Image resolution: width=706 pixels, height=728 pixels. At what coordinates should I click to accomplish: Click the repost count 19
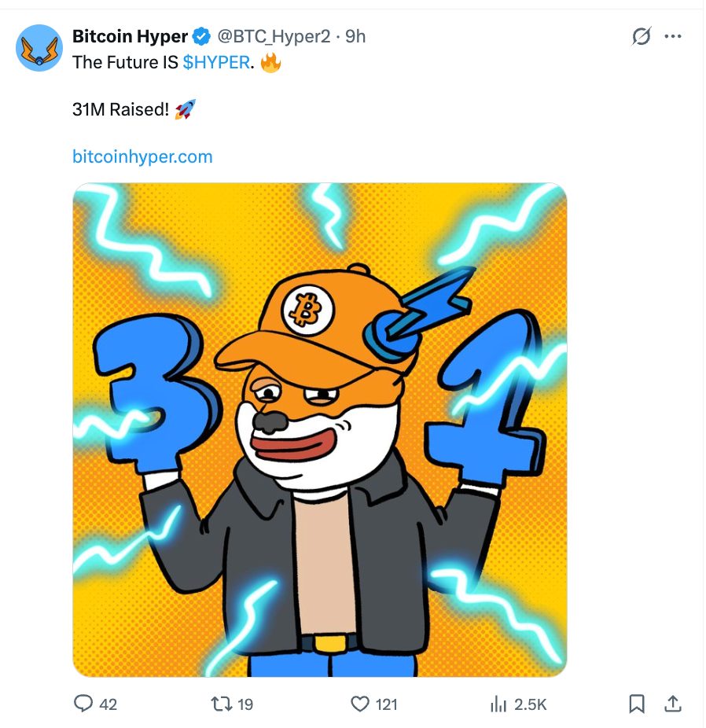coord(245,704)
